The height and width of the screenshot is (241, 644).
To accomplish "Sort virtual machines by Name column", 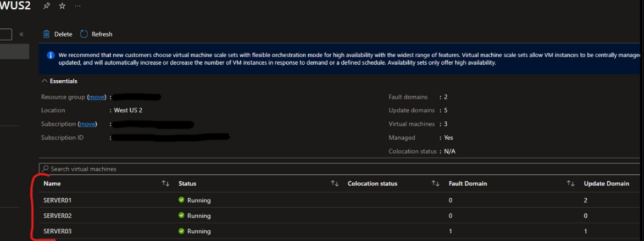I will pos(165,183).
